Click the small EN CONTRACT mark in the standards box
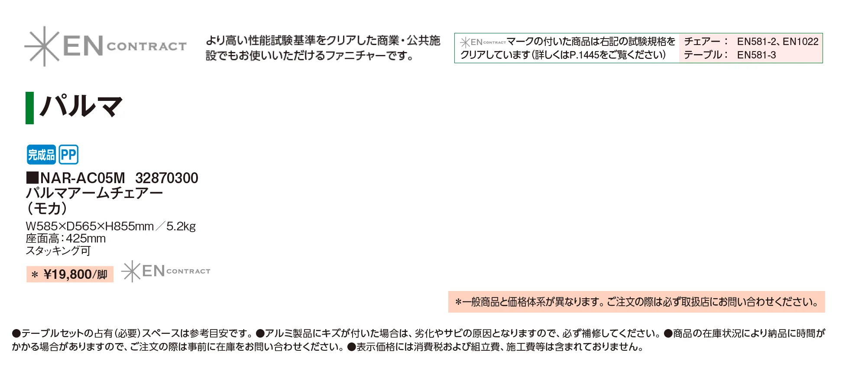This screenshot has width=868, height=391. pyautogui.click(x=483, y=42)
